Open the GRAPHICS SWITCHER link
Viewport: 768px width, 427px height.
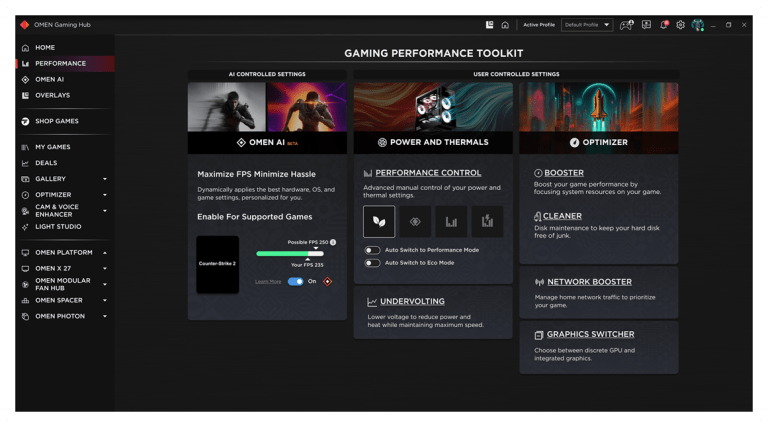(x=590, y=334)
